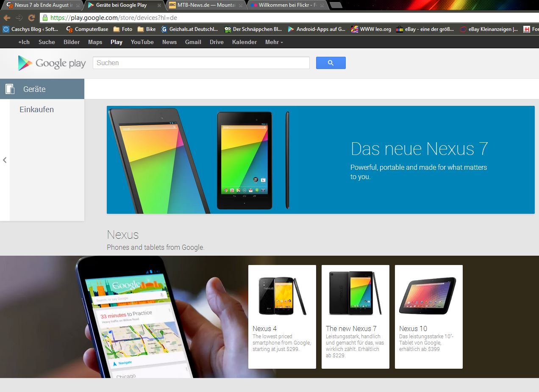Open the ComputerBase bookmark
This screenshot has height=392, width=539.
pyautogui.click(x=86, y=29)
